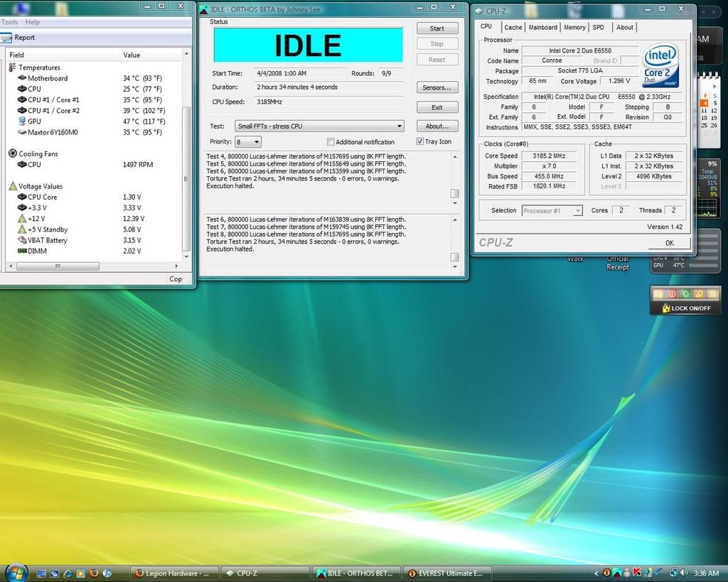Enable the Additional notification checkbox
Viewport: 728px width, 582px height.
[331, 142]
